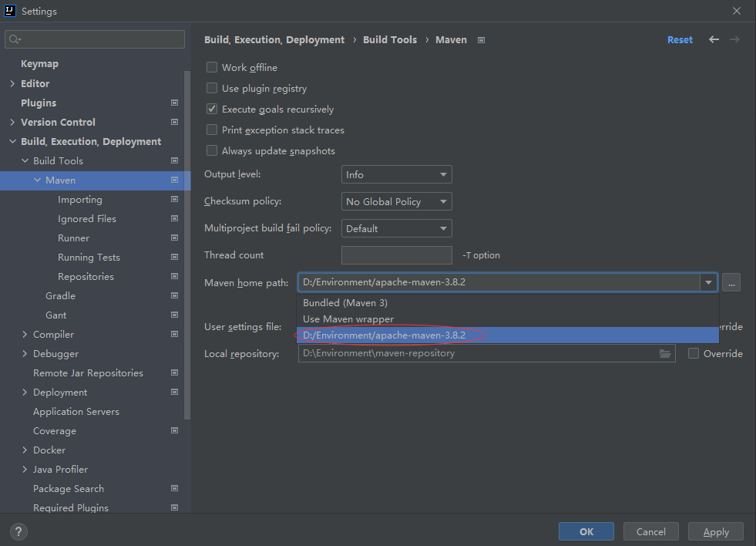Toggle Override checkbox for Local repository

click(x=694, y=353)
